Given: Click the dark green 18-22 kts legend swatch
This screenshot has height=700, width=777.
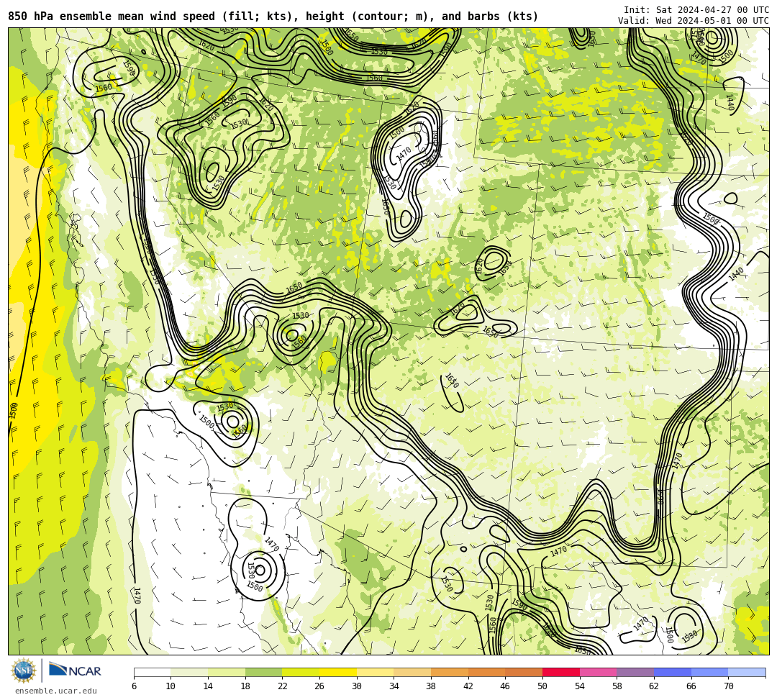Looking at the screenshot, I should 263,672.
